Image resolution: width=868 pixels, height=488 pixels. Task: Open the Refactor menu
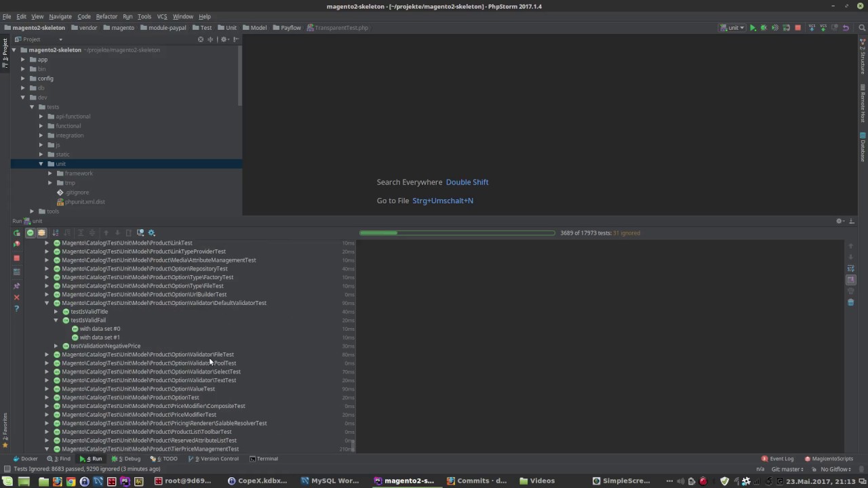tap(106, 16)
